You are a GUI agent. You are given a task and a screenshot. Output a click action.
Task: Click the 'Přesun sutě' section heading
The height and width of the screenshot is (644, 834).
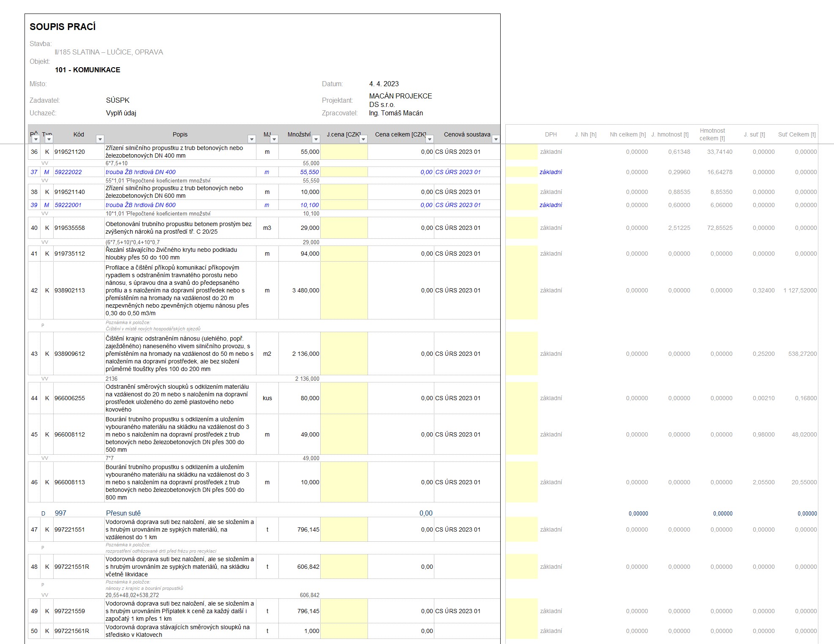[x=123, y=513]
